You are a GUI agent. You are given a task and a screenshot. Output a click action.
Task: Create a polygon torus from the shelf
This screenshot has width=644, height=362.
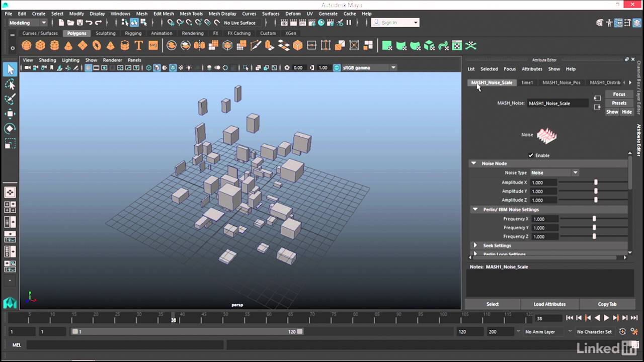point(97,46)
